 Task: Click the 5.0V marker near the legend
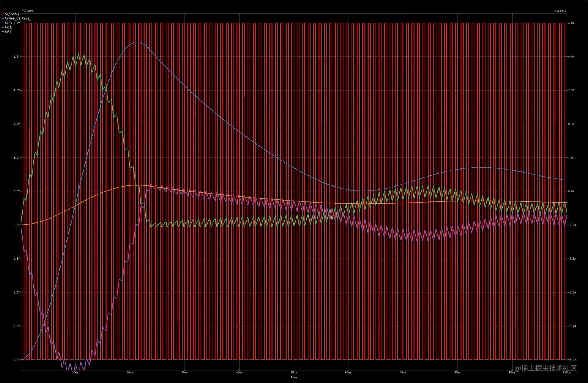point(17,23)
